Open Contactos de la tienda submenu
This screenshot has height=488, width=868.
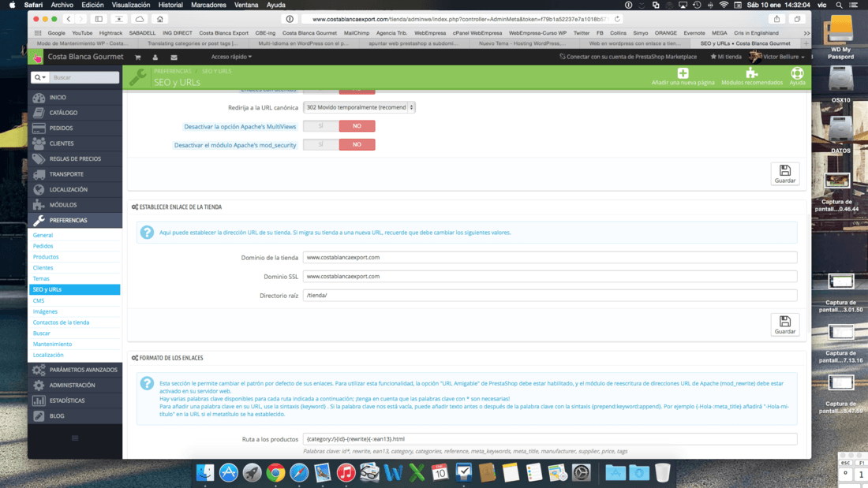(x=61, y=322)
